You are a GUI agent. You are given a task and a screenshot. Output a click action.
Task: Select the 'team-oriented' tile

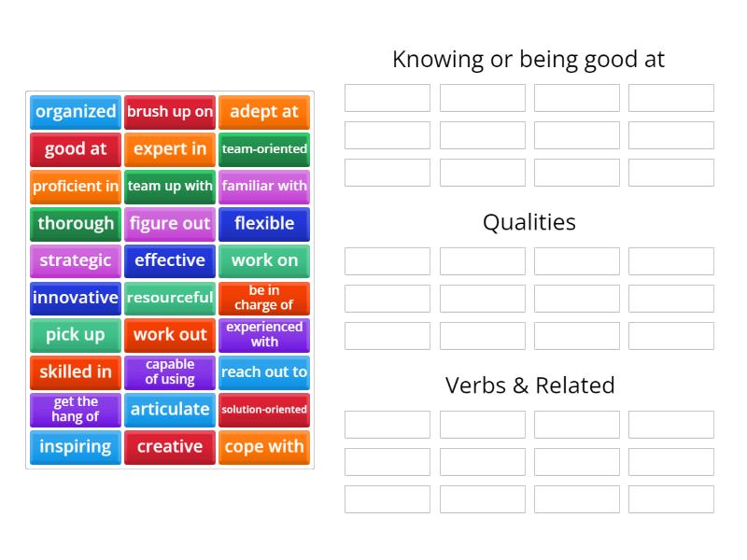point(264,149)
